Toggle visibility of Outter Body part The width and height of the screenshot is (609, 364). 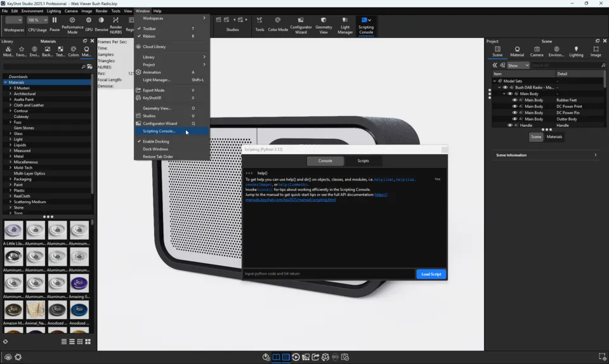pos(514,119)
